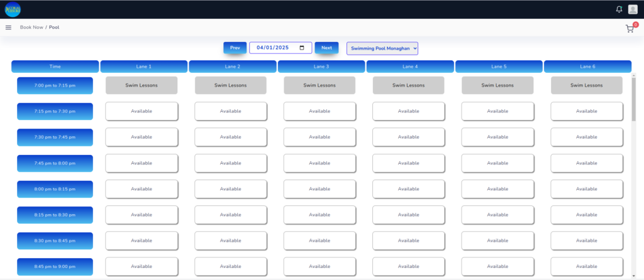Expand the Swimming Pool Monaghan dropdown

(x=382, y=48)
